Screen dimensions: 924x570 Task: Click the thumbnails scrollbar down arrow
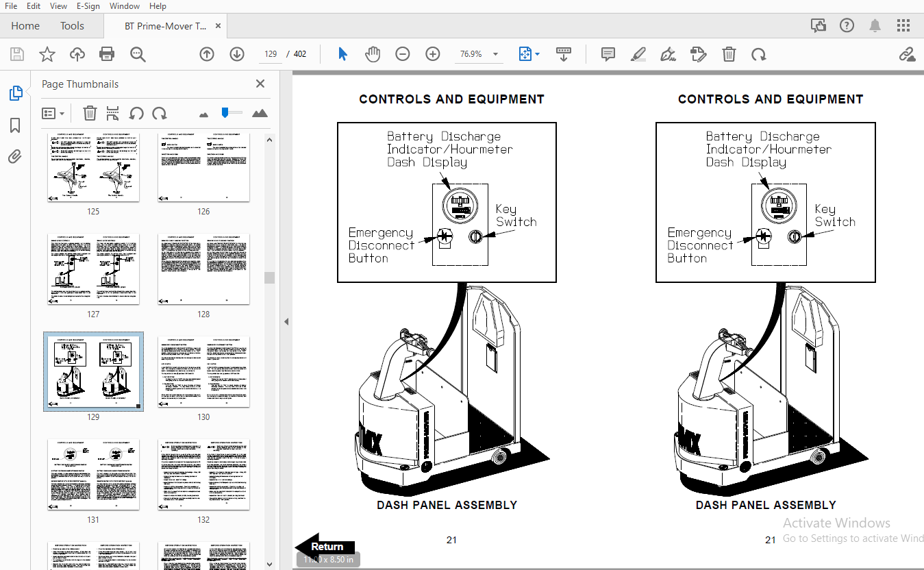269,564
